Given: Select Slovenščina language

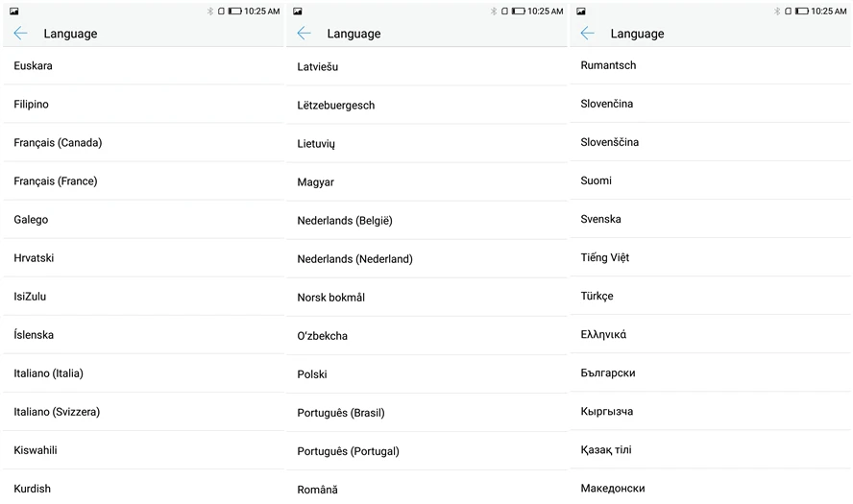Looking at the screenshot, I should click(711, 142).
